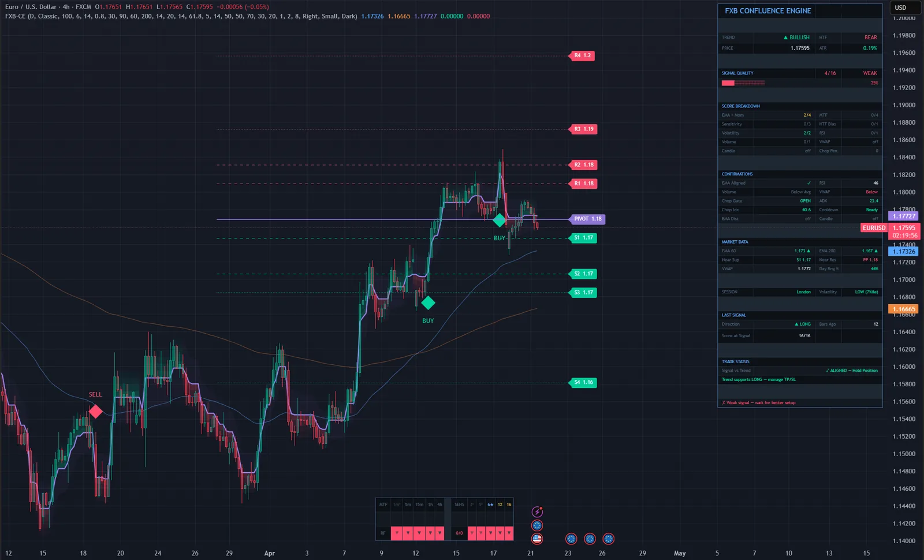
Task: Open the middle of three EU flag events
Action: pyautogui.click(x=590, y=539)
